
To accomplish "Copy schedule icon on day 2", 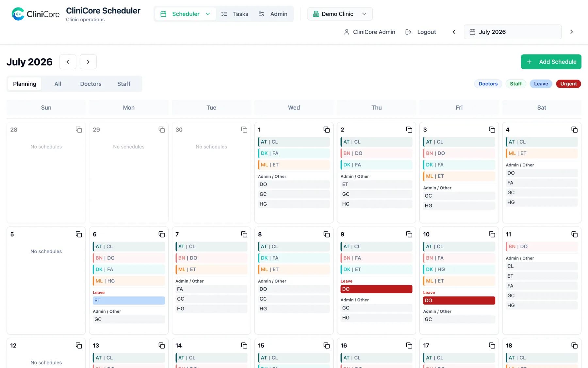I will tap(409, 130).
